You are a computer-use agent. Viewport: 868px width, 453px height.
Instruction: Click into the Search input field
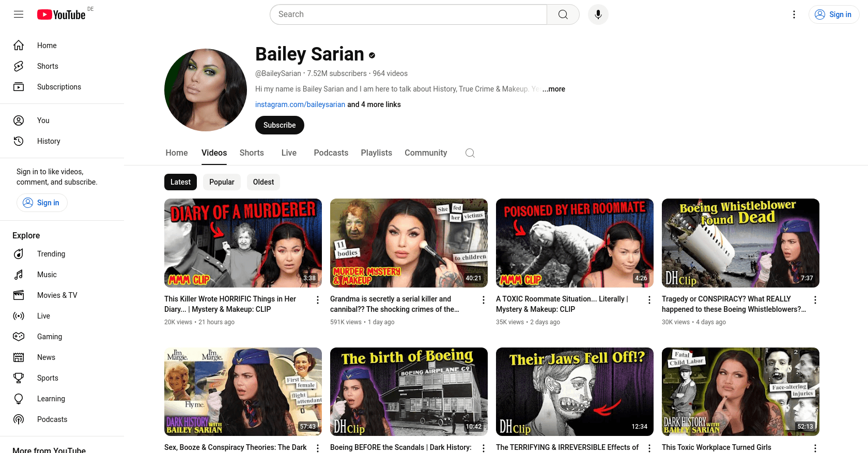pyautogui.click(x=408, y=14)
